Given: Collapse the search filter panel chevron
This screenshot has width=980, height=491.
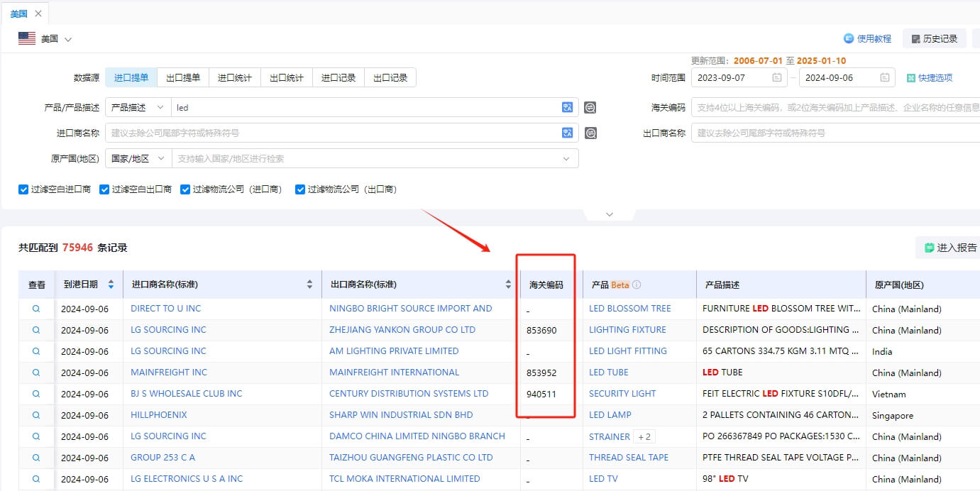Looking at the screenshot, I should [609, 214].
